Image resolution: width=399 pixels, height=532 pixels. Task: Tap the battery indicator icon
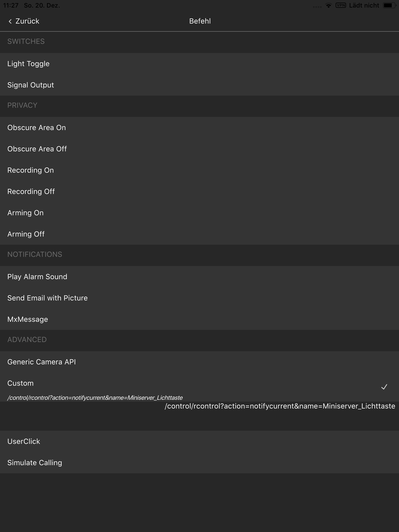point(389,5)
